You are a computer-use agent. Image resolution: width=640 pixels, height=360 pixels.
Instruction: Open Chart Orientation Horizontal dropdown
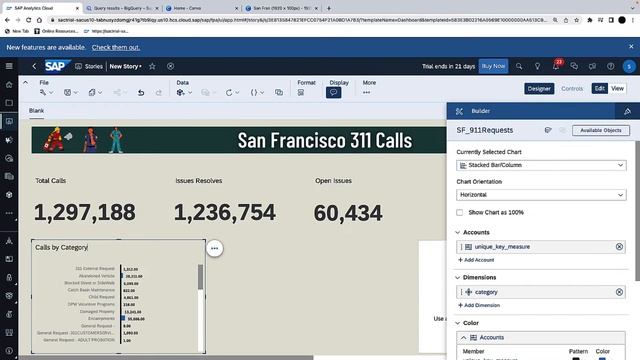click(541, 195)
